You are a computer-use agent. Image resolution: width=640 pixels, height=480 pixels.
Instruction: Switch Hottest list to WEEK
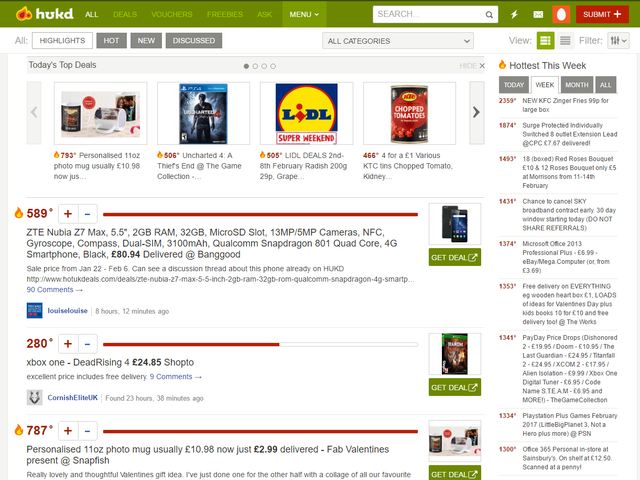tap(545, 85)
